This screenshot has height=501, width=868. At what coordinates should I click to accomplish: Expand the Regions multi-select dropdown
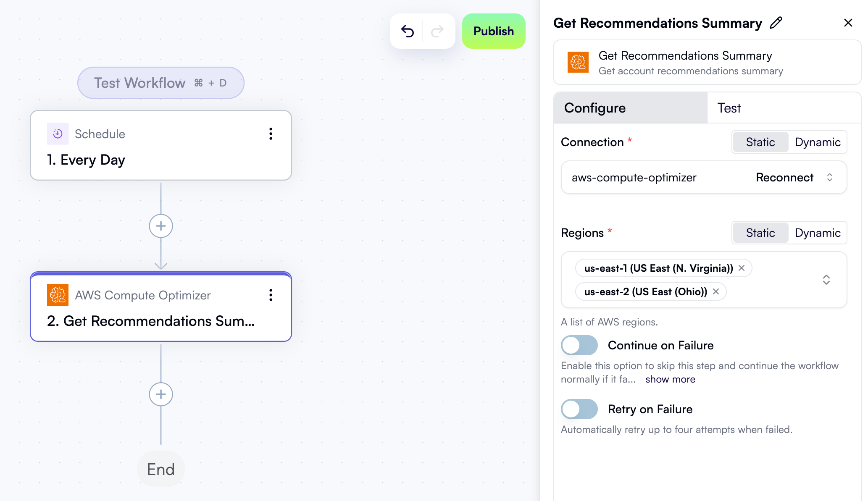click(826, 280)
